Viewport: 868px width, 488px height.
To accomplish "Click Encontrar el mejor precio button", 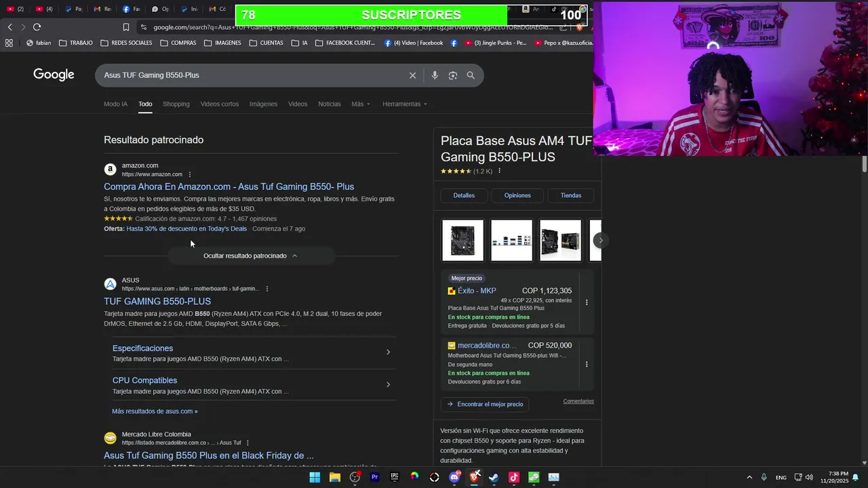I will pyautogui.click(x=485, y=404).
